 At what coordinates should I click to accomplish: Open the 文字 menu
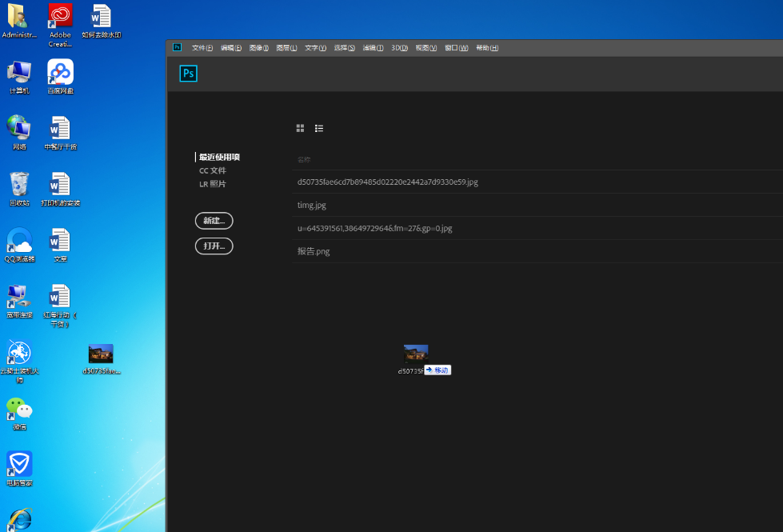coord(316,48)
